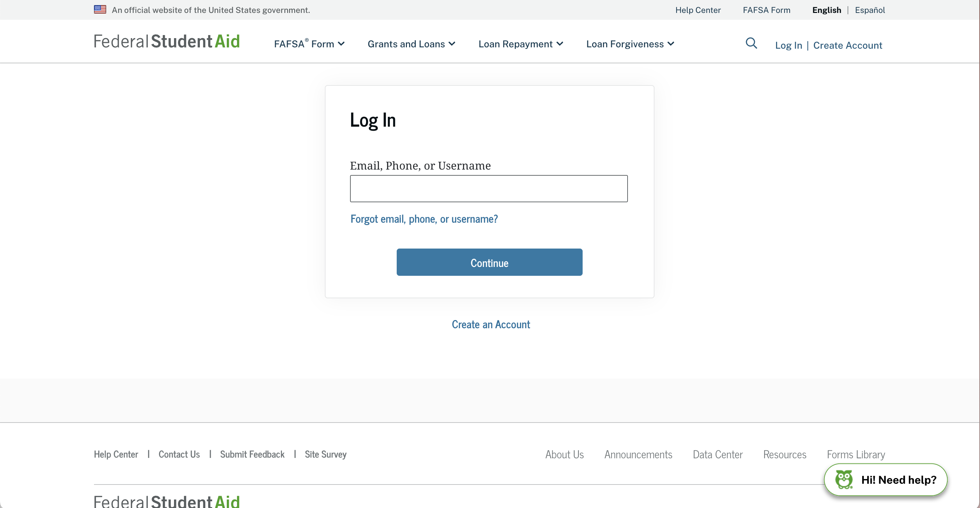
Task: Open the owl chat assistant icon
Action: point(844,479)
